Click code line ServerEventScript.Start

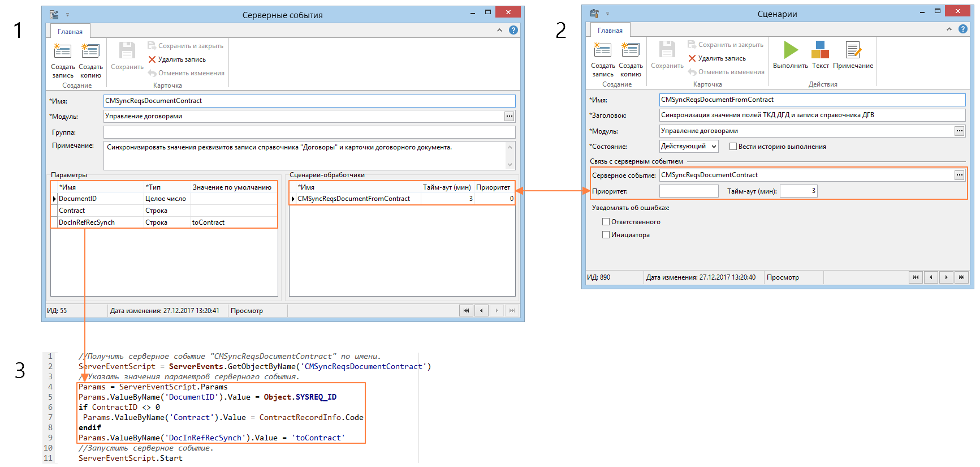click(x=131, y=458)
